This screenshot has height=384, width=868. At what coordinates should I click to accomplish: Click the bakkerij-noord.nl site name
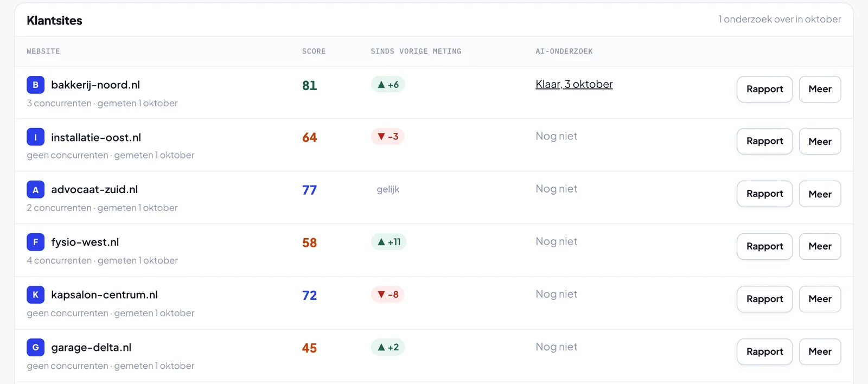coord(95,85)
